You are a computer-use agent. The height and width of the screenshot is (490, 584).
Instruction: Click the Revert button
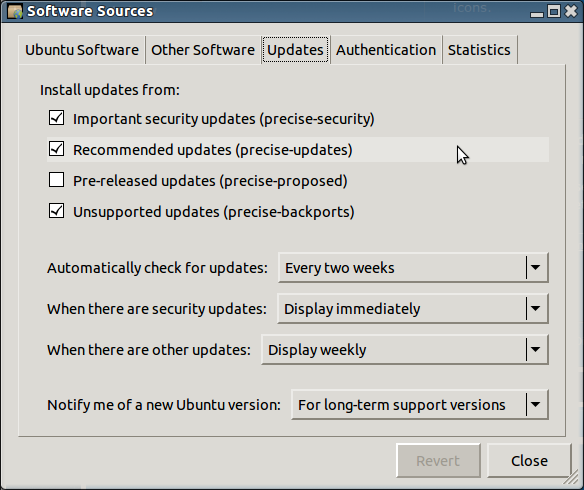click(x=438, y=461)
